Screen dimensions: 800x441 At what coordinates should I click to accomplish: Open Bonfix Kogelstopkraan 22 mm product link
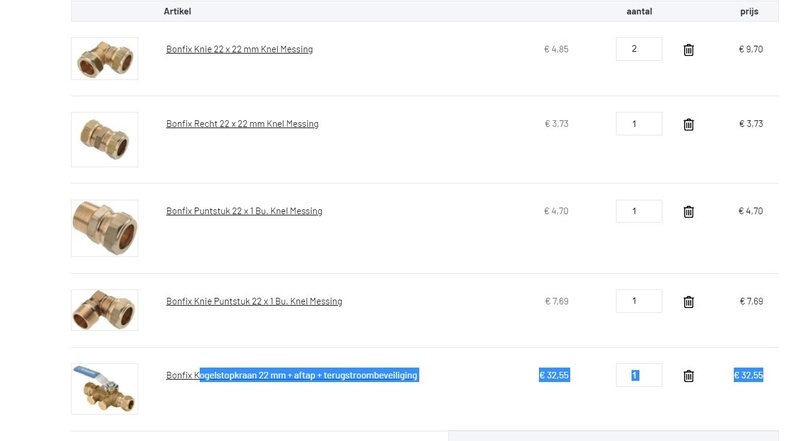tap(292, 375)
